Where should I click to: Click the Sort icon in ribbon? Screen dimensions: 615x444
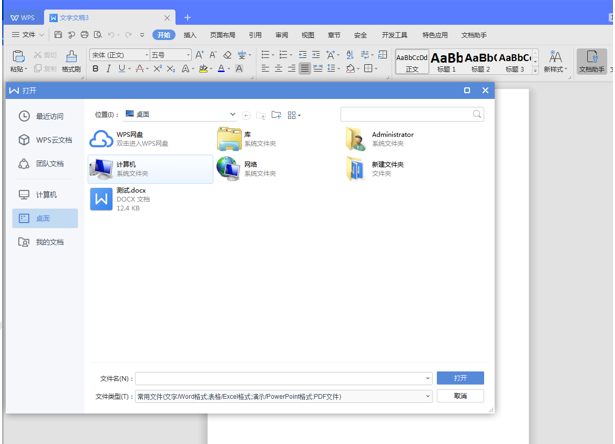(x=350, y=55)
